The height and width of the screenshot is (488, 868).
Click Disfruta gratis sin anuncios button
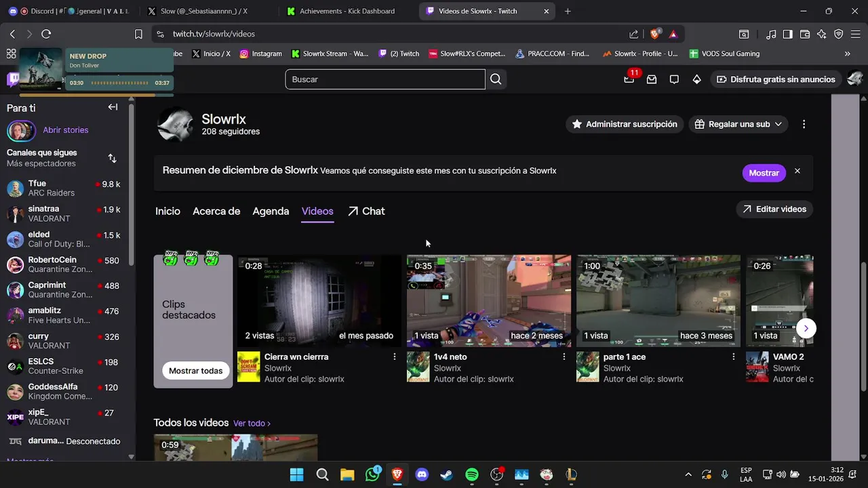(x=776, y=79)
